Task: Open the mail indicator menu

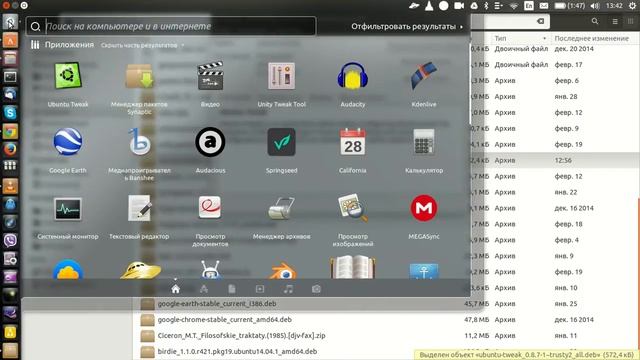Action: click(544, 6)
